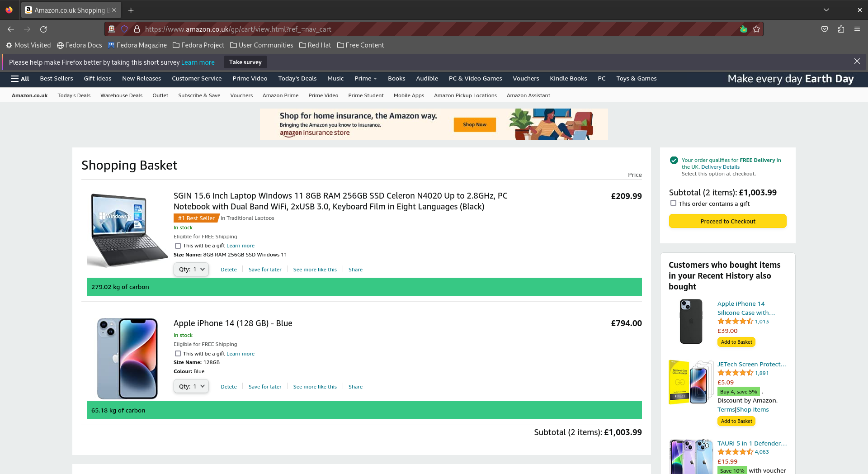Open tracking protection shield icon
868x474 pixels.
pos(124,29)
